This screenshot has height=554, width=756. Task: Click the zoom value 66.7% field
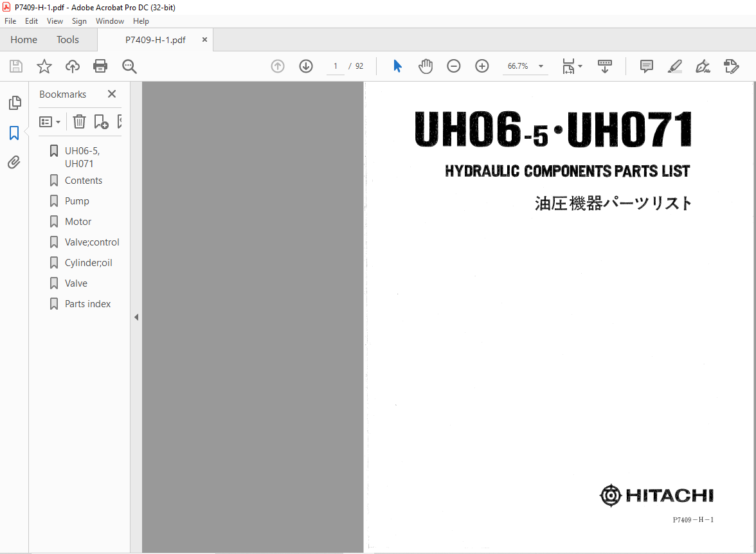pyautogui.click(x=518, y=66)
